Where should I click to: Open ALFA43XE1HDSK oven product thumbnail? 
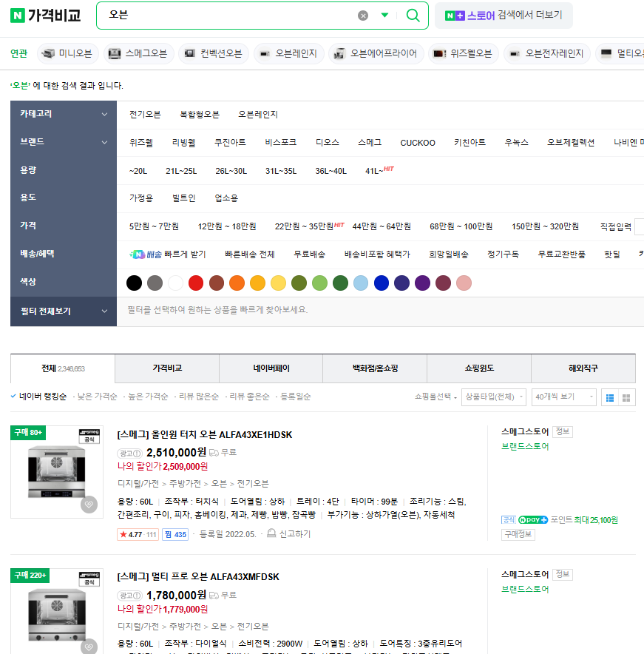tap(57, 472)
